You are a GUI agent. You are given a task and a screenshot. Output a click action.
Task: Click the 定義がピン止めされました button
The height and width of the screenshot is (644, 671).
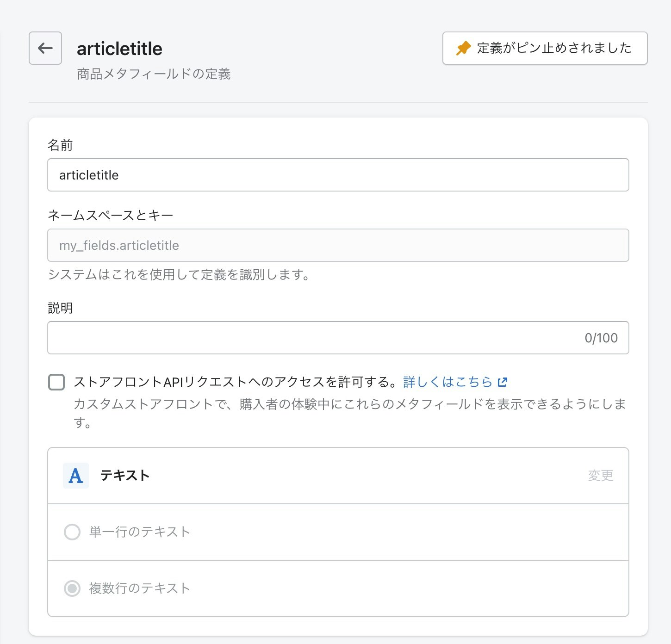coord(545,48)
